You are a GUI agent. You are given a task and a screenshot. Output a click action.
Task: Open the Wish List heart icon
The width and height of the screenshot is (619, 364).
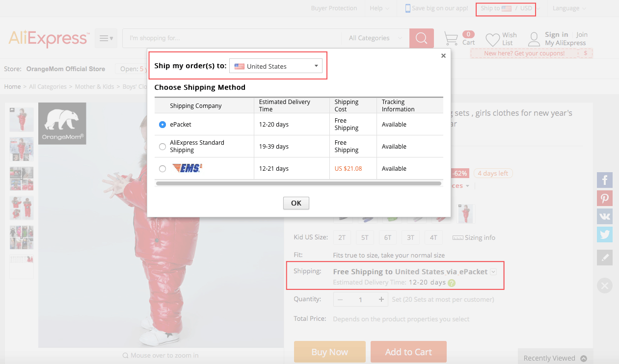click(x=492, y=39)
